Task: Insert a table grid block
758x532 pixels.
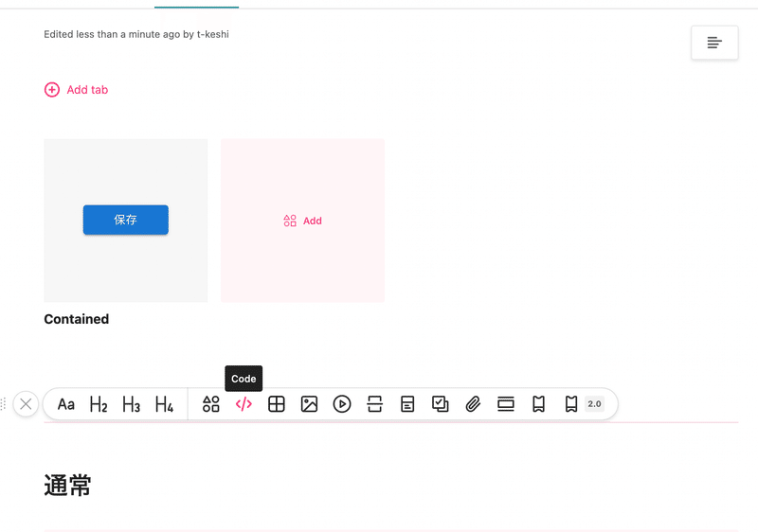Action: tap(277, 404)
